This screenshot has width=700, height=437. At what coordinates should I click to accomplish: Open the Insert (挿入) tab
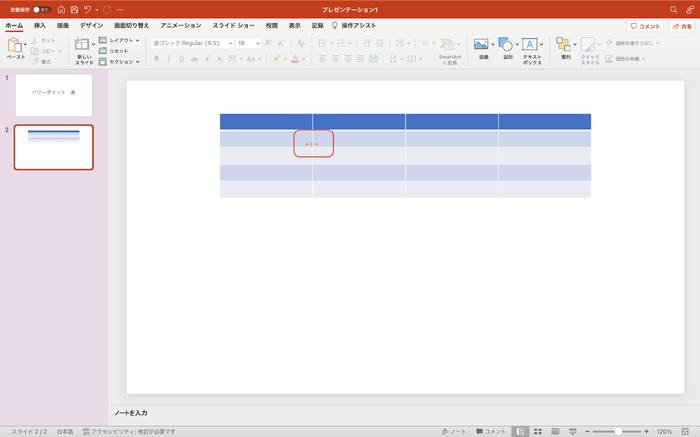pos(40,25)
